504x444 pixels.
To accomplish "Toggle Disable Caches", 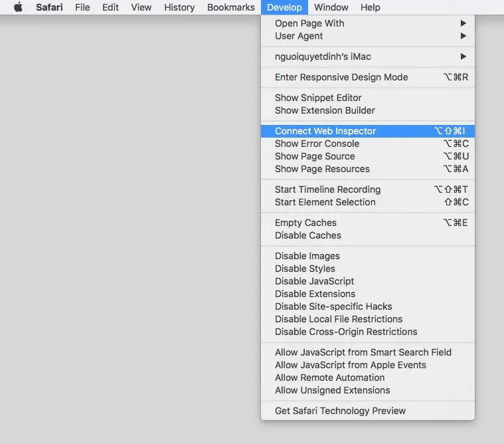I will pos(368,235).
